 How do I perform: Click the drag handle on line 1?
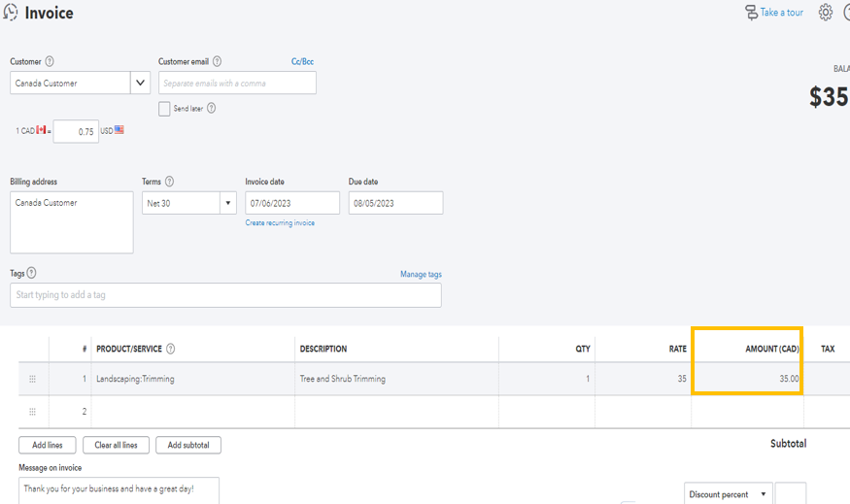coord(33,379)
